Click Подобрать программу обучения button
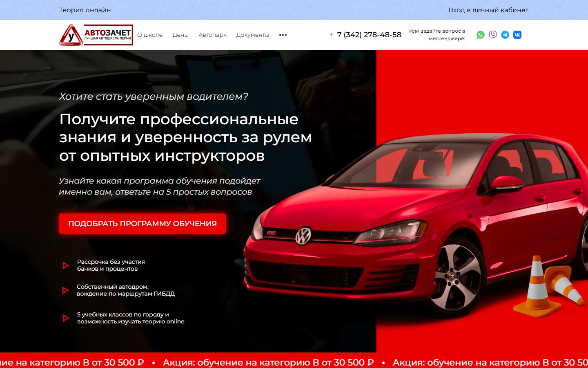This screenshot has width=588, height=368. click(143, 224)
